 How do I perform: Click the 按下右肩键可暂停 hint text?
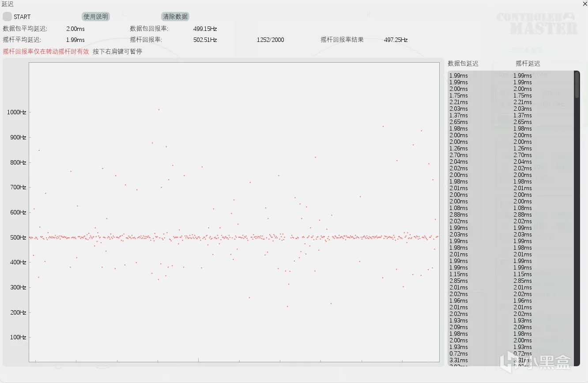[x=117, y=51]
